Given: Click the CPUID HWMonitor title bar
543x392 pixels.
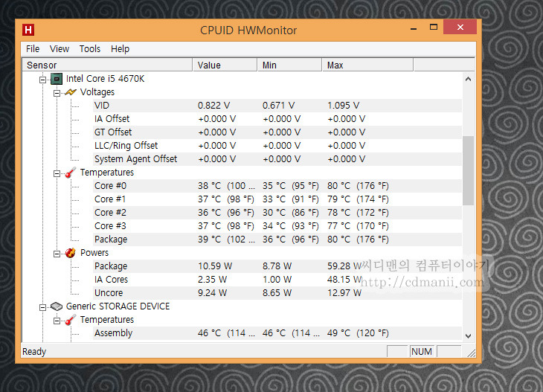Looking at the screenshot, I should pos(248,30).
